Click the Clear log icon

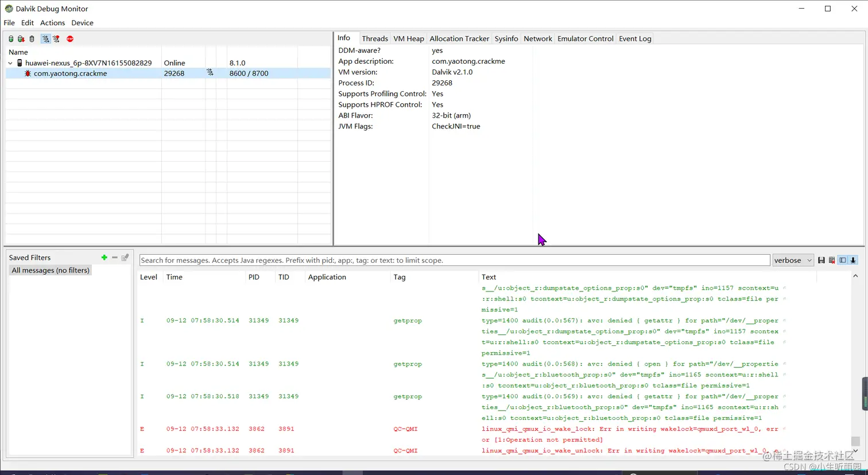pyautogui.click(x=832, y=260)
